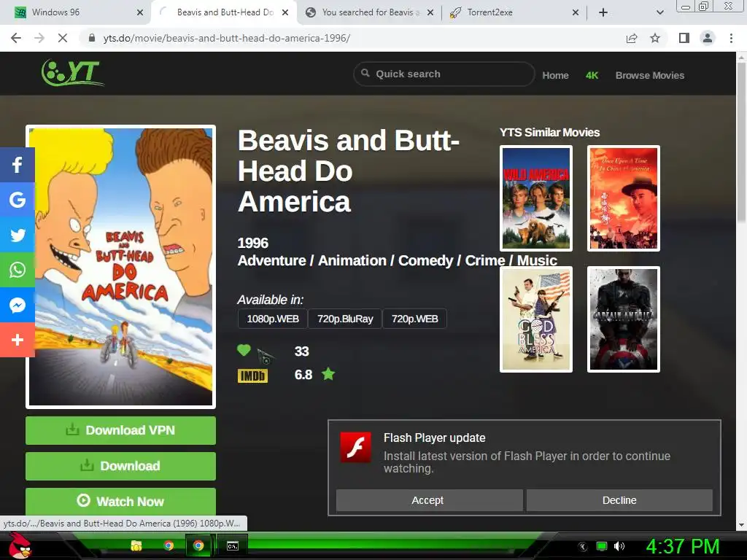
Task: Open the command prompt taskbar icon
Action: 233,545
